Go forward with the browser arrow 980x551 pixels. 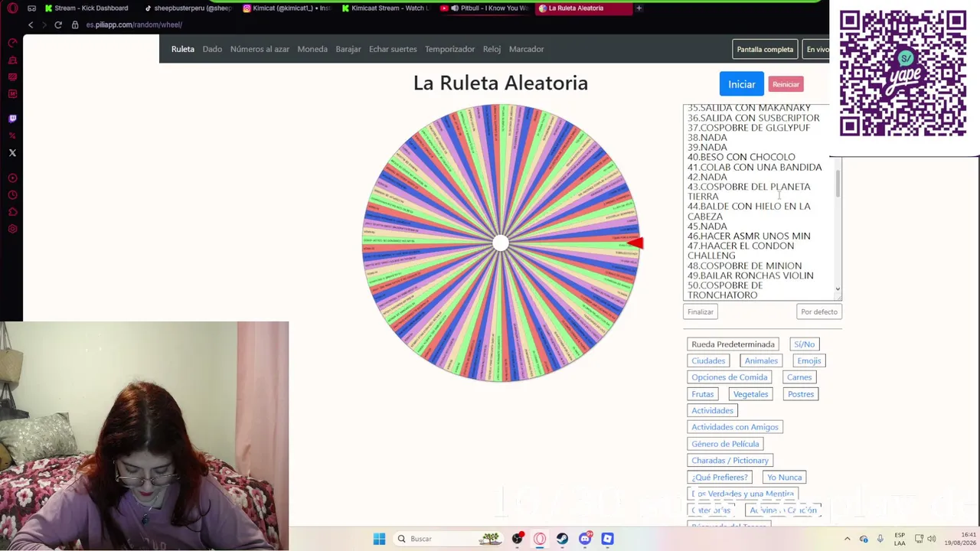[44, 24]
